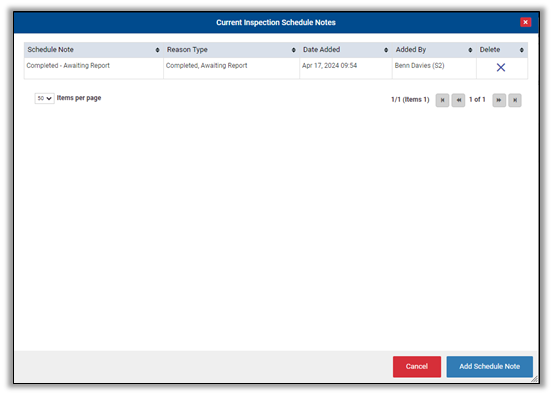Click Add Schedule Note button
Image resolution: width=552 pixels, height=394 pixels.
coord(489,367)
